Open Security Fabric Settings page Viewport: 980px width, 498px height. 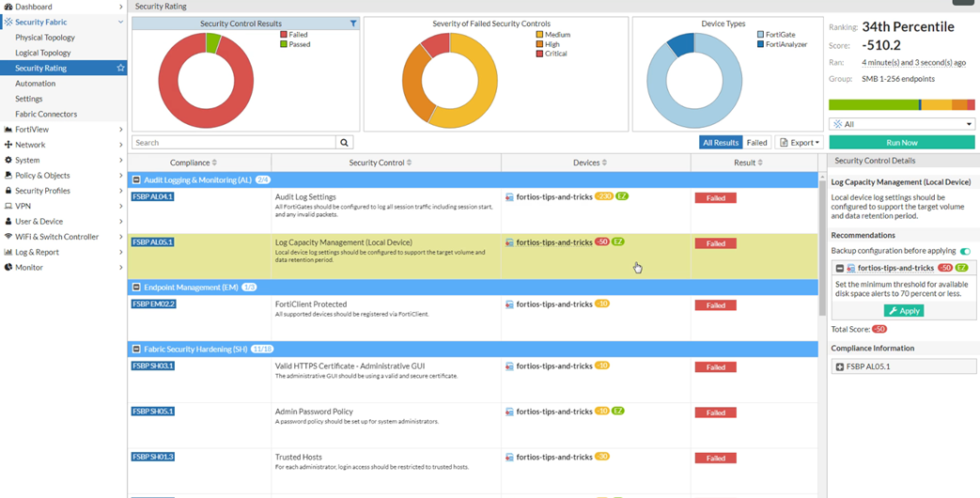[x=29, y=99]
